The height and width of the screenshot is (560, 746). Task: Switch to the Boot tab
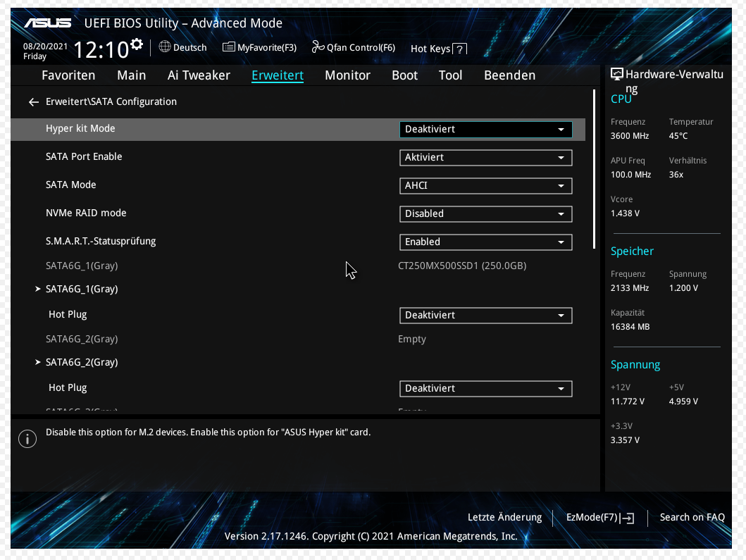pos(404,75)
